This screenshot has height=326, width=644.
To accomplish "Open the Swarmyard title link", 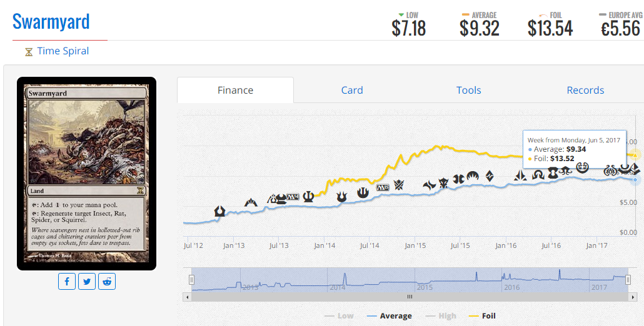I will pos(51,21).
